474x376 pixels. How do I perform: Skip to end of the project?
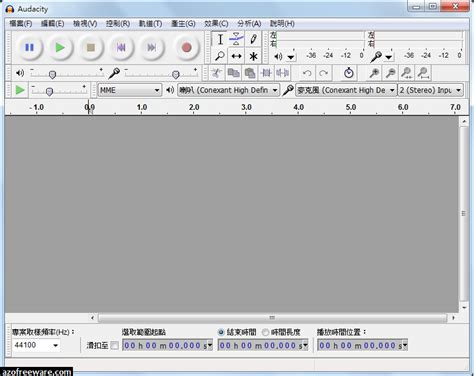click(152, 48)
